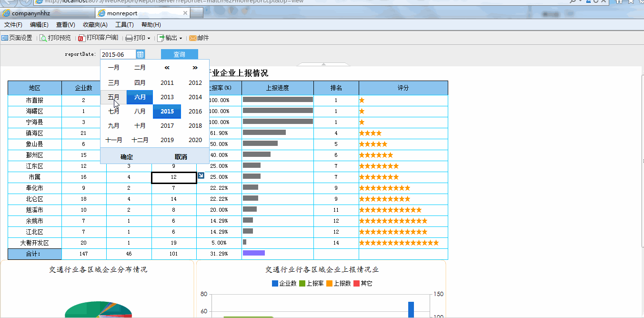Go to next years with » arrow
The height and width of the screenshot is (318, 644).
click(x=195, y=68)
